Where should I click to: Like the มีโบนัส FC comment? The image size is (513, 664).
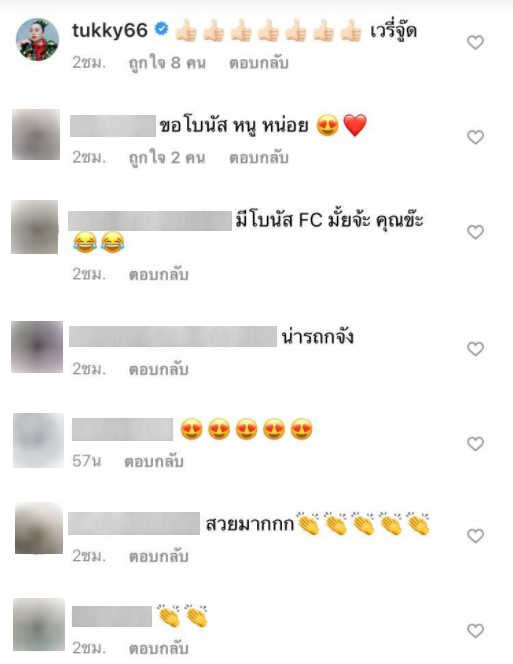coord(475,232)
